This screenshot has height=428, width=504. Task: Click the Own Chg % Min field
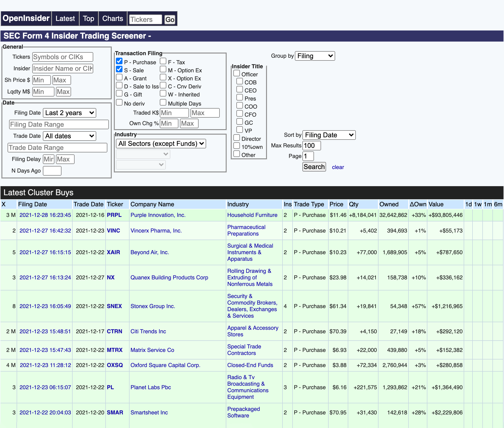[169, 123]
